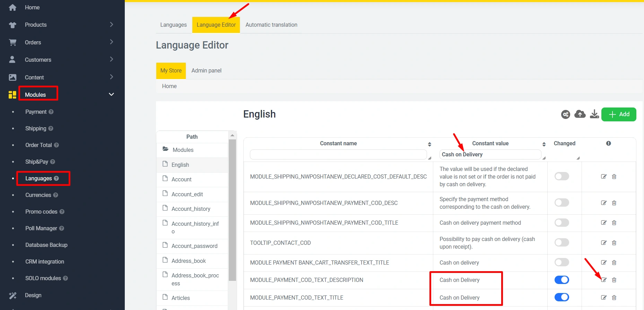Toggle changed switch for MODULE_PAYMENT_COD_TEXT_DESCRIPTION

(x=562, y=280)
